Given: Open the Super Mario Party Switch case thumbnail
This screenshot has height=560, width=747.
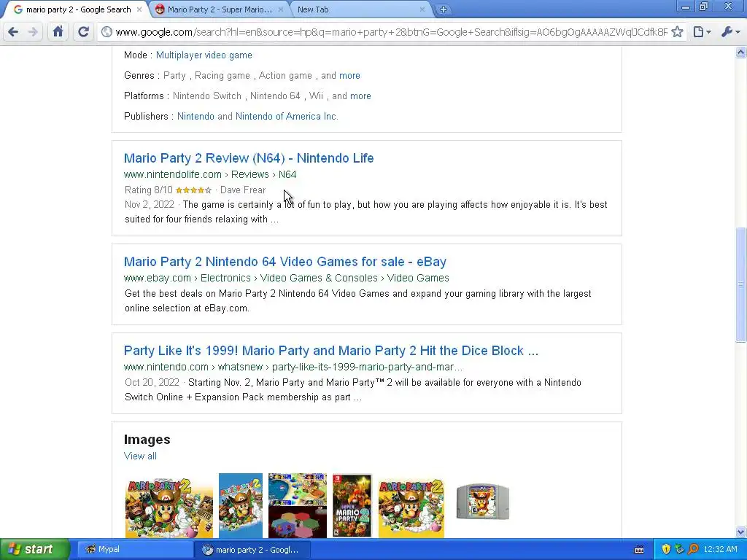Looking at the screenshot, I should coord(352,506).
